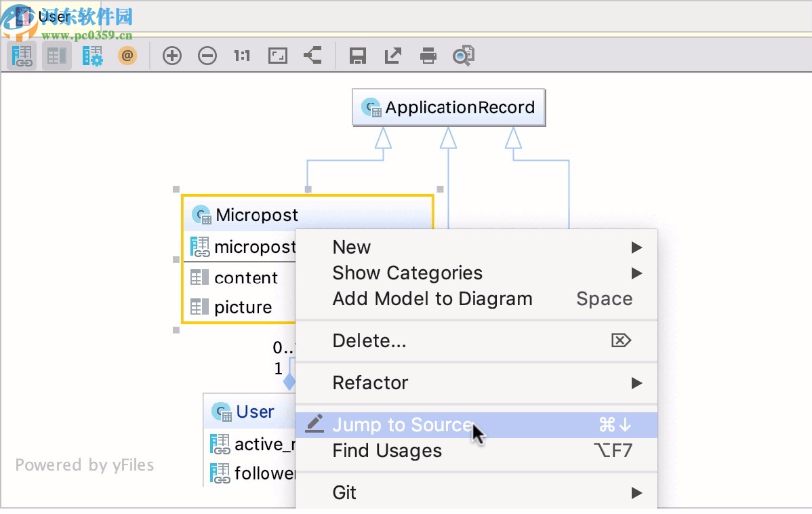The height and width of the screenshot is (514, 812).
Task: Toggle show columns fields button
Action: coord(57,56)
